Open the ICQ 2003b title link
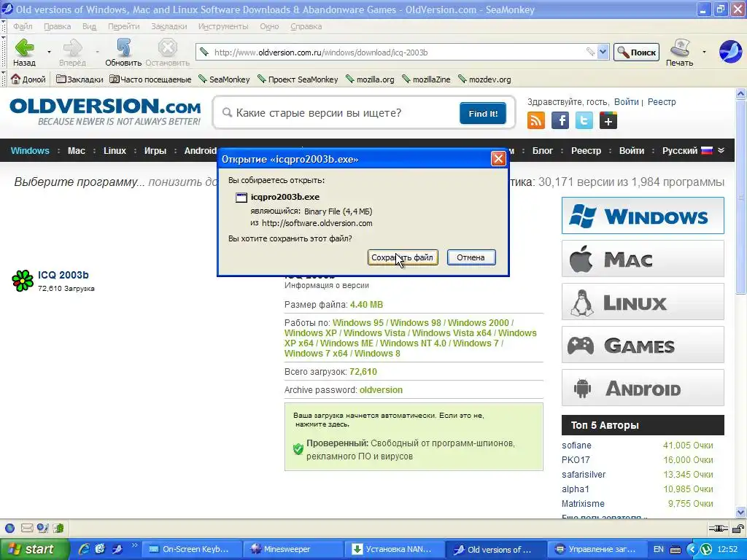The image size is (747, 560). pos(63,275)
